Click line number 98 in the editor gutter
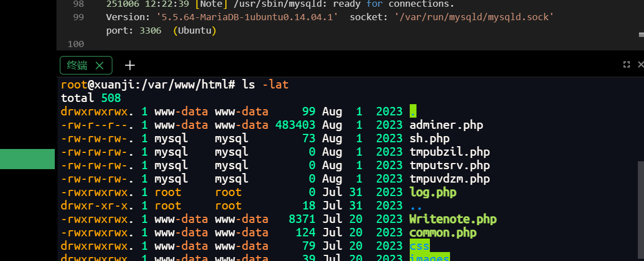 point(78,4)
